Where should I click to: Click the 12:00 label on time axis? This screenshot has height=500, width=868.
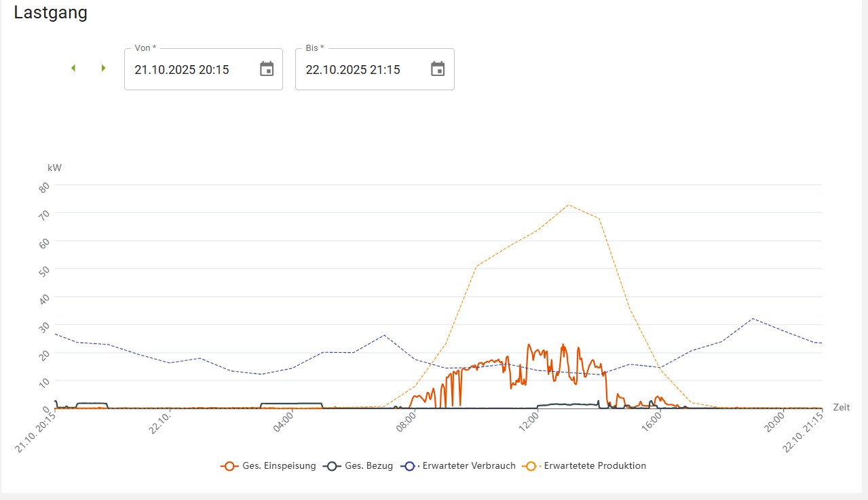529,419
